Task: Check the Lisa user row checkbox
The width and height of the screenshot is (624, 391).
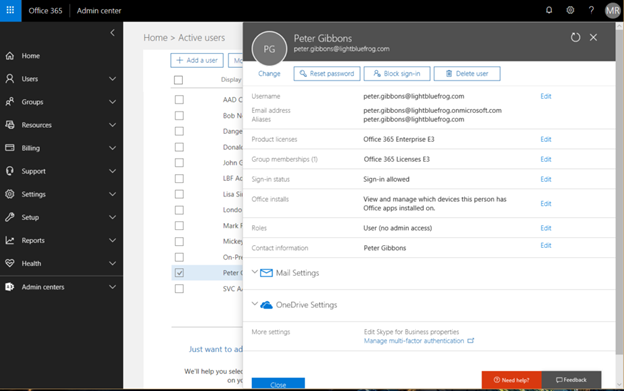Action: tap(179, 194)
